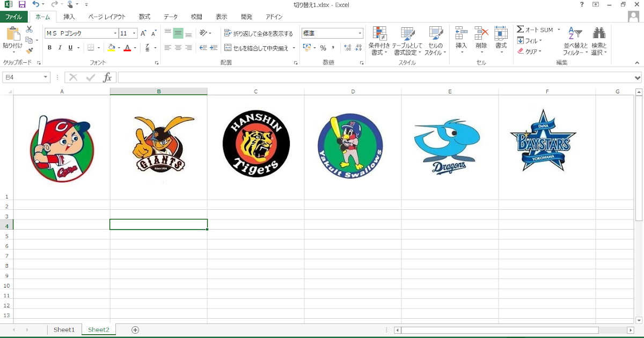The image size is (644, 338).
Task: Click the Cut scissors icon
Action: tap(30, 30)
